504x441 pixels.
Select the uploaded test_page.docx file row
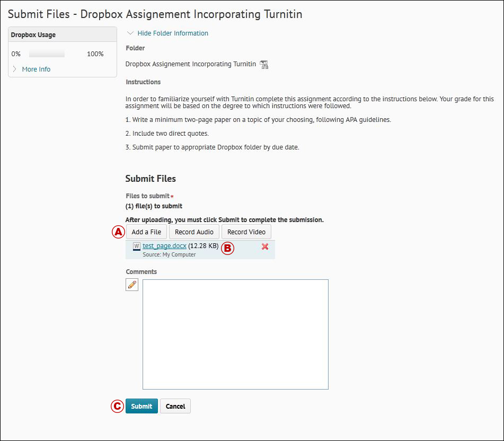[200, 249]
